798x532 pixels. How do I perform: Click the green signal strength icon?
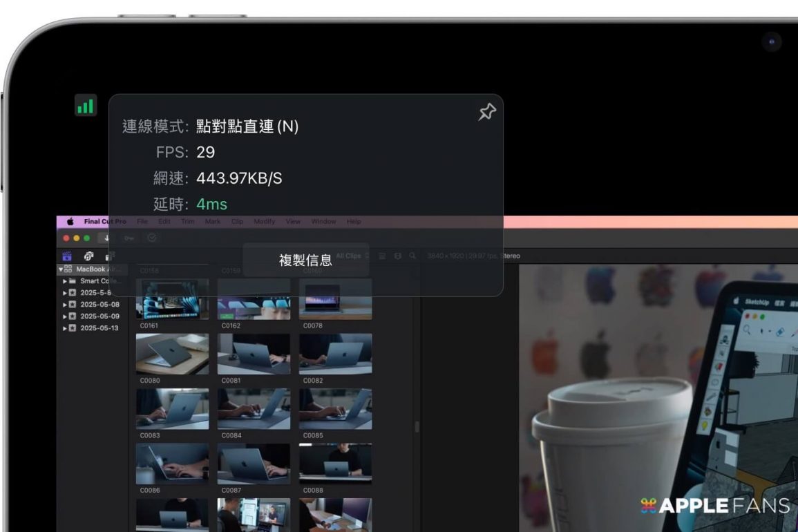pyautogui.click(x=86, y=106)
